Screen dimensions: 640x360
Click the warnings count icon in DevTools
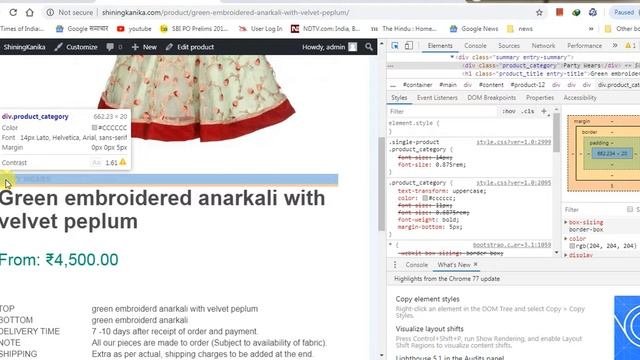(631, 46)
